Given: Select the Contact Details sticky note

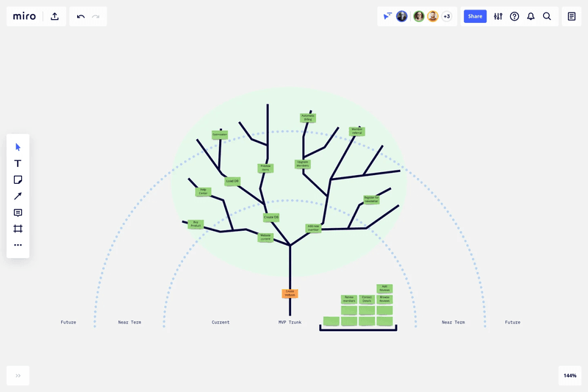Looking at the screenshot, I should pos(367,299).
